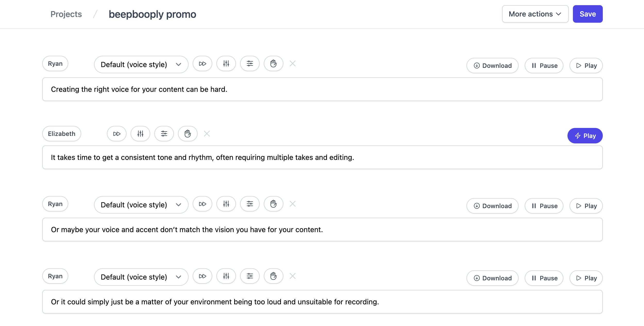Image resolution: width=644 pixels, height=326 pixels.
Task: Click the Elizabeth voice selector chip
Action: tap(62, 134)
